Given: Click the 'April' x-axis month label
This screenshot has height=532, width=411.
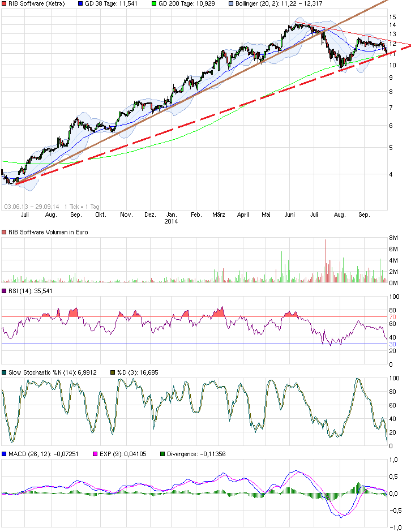Looking at the screenshot, I should 243,214.
